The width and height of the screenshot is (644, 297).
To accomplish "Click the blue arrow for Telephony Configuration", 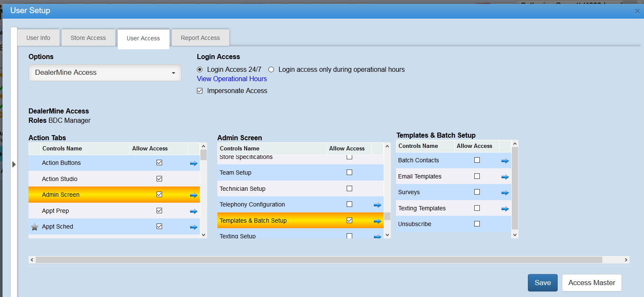I will coord(377,205).
